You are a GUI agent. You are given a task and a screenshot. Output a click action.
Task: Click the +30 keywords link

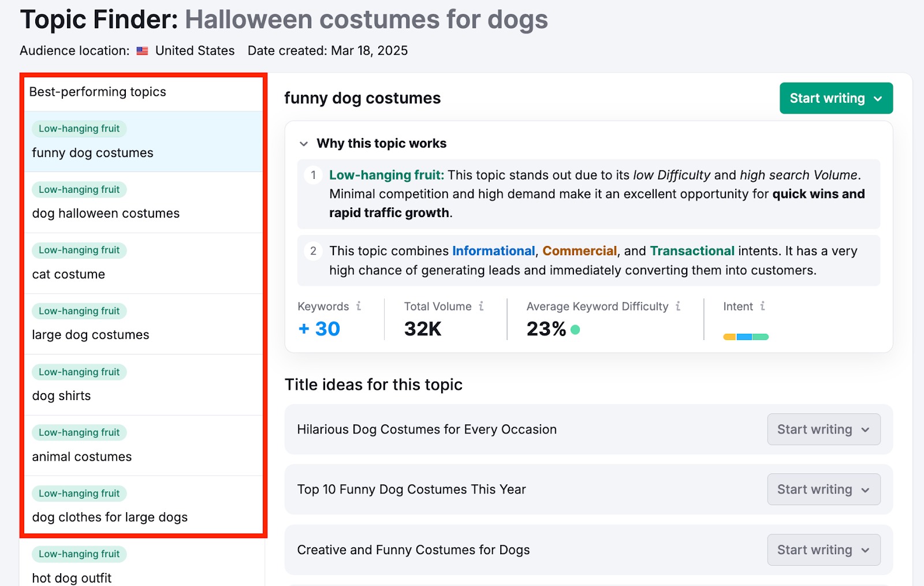coord(319,329)
